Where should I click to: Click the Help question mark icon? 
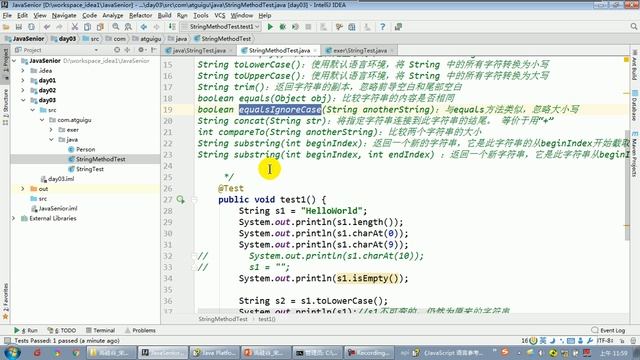point(382,27)
